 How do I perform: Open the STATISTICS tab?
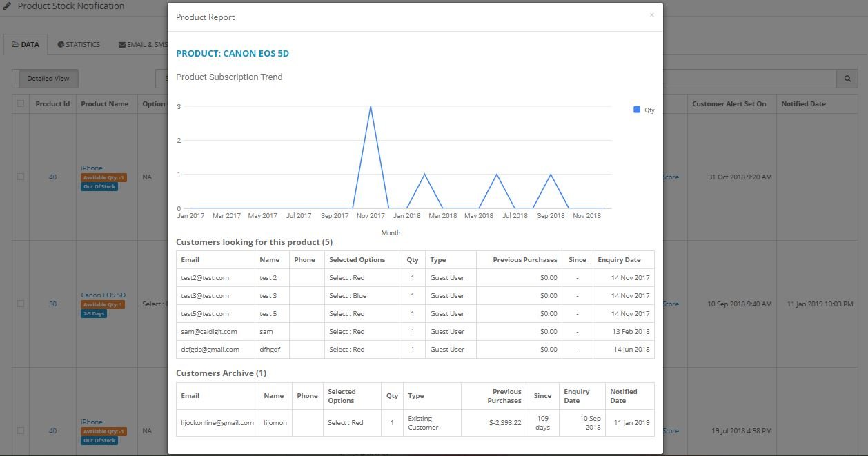(79, 44)
